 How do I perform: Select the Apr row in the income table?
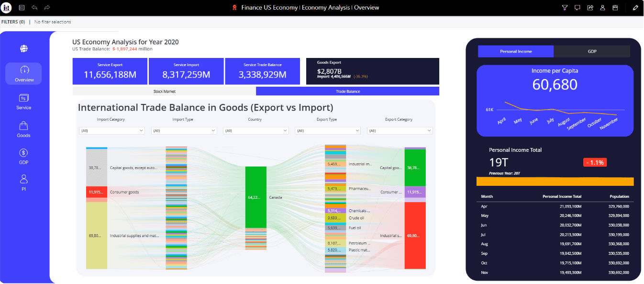(x=555, y=206)
